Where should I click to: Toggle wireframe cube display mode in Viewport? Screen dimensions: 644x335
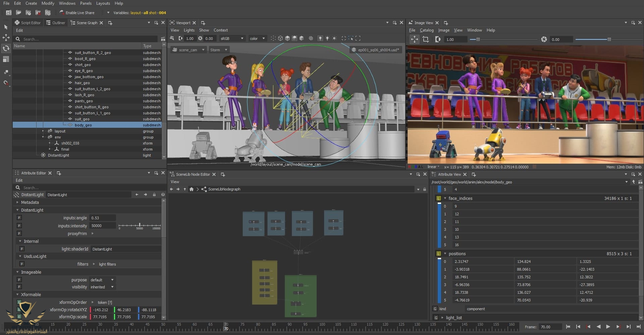click(x=280, y=39)
